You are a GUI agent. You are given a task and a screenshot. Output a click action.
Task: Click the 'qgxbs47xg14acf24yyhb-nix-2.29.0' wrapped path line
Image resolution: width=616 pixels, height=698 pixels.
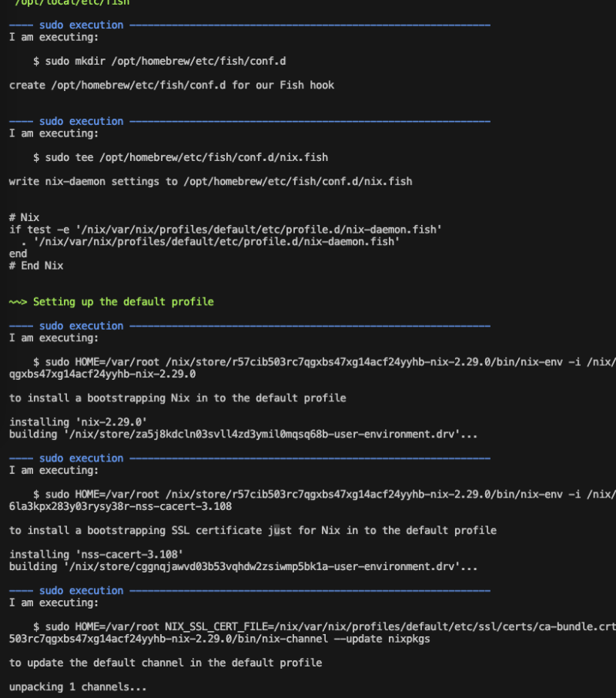click(x=102, y=374)
